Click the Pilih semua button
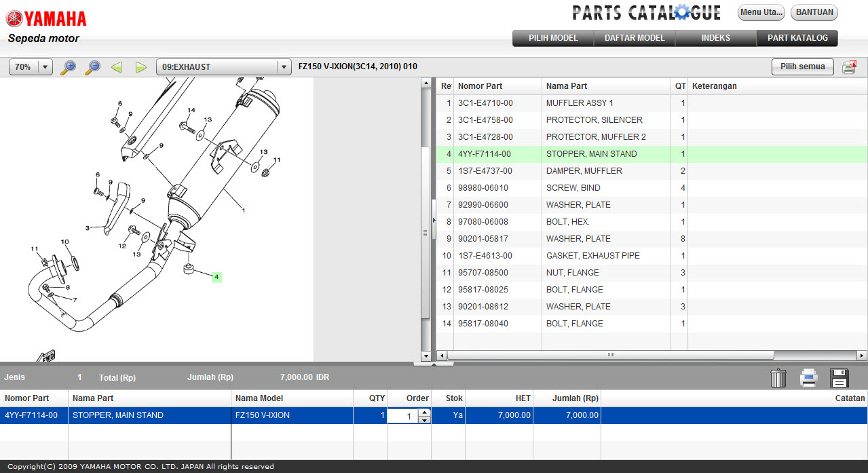This screenshot has height=473, width=868. [803, 67]
